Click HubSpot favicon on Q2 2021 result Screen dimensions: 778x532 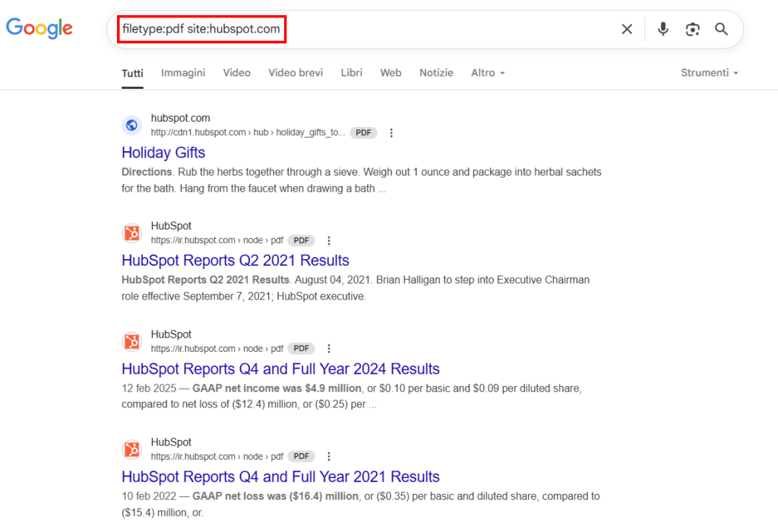132,233
